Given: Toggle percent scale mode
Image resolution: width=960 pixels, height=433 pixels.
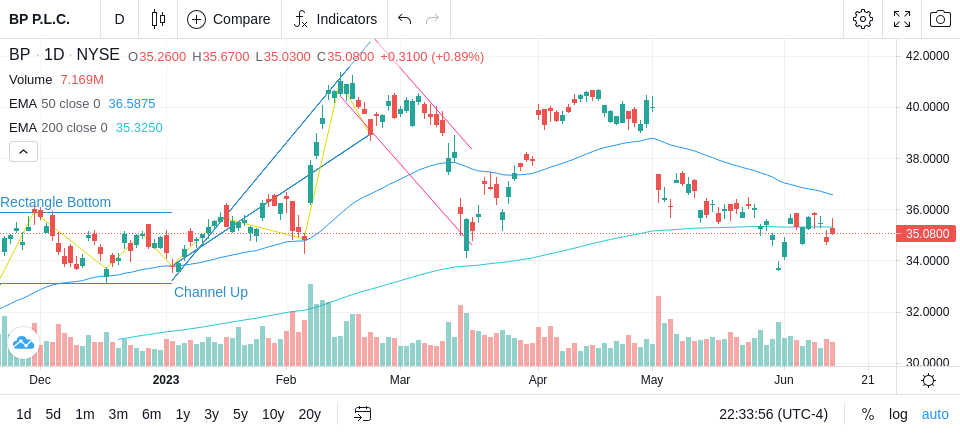Looking at the screenshot, I should tap(868, 414).
